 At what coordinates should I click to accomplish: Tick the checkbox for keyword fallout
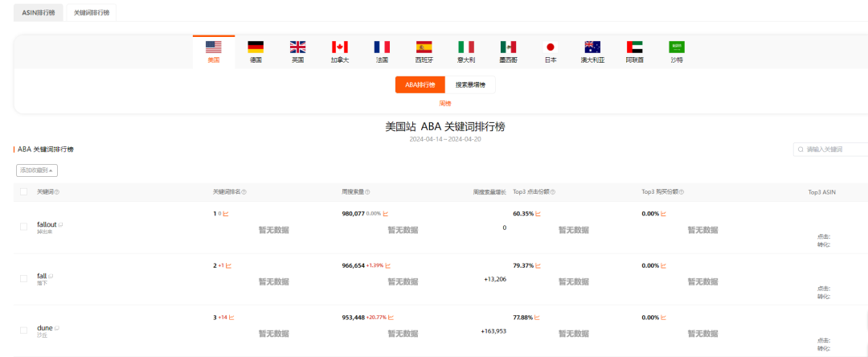pos(23,227)
